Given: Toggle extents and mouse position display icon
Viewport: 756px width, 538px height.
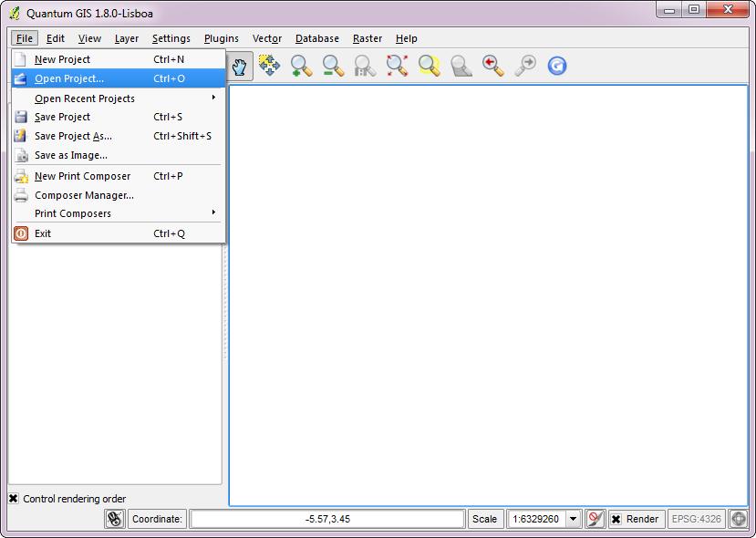Looking at the screenshot, I should point(115,519).
